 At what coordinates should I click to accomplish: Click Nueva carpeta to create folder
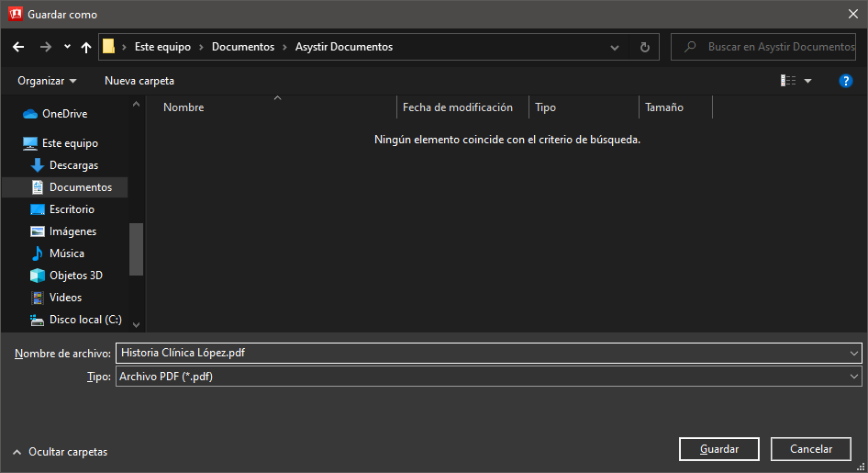[139, 81]
